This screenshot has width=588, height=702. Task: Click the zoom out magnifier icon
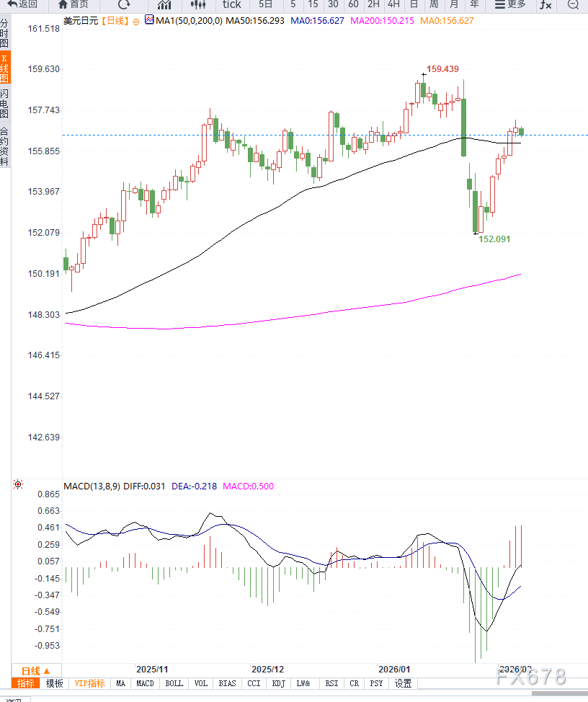pos(573,4)
